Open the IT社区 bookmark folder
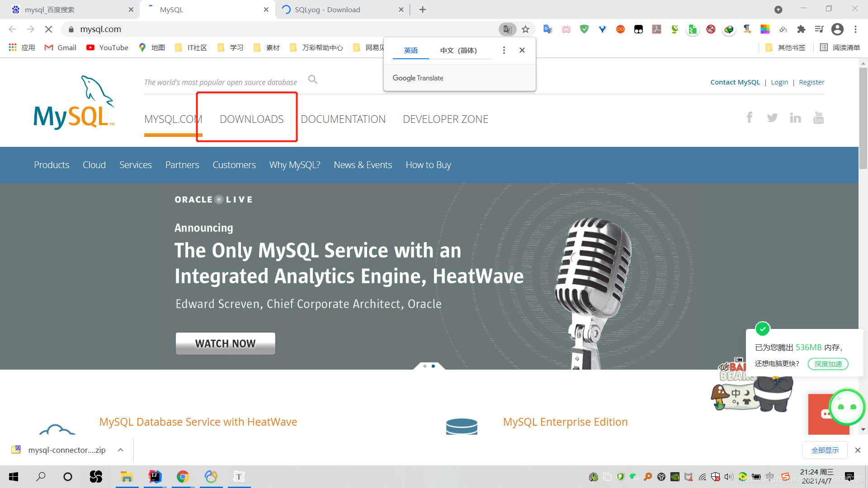This screenshot has height=488, width=868. [191, 47]
